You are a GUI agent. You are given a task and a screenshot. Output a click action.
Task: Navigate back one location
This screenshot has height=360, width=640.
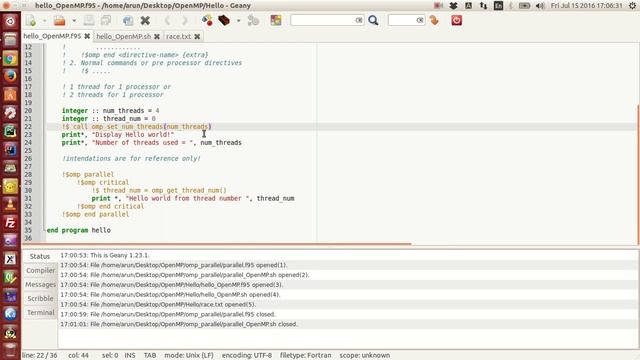click(x=167, y=20)
